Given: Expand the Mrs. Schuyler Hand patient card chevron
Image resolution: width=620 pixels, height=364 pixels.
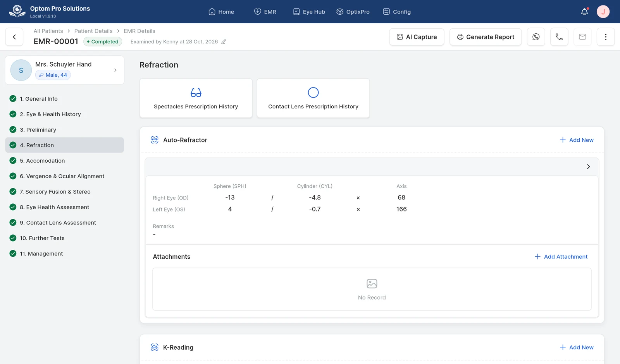Looking at the screenshot, I should [115, 70].
